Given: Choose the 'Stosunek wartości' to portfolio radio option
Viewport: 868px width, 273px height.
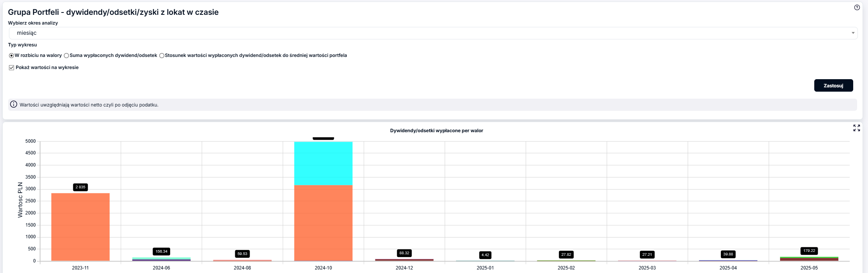Looking at the screenshot, I should click(x=162, y=56).
